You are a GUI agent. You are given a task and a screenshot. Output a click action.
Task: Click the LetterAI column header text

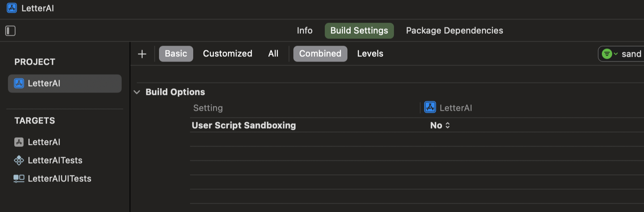coord(456,108)
